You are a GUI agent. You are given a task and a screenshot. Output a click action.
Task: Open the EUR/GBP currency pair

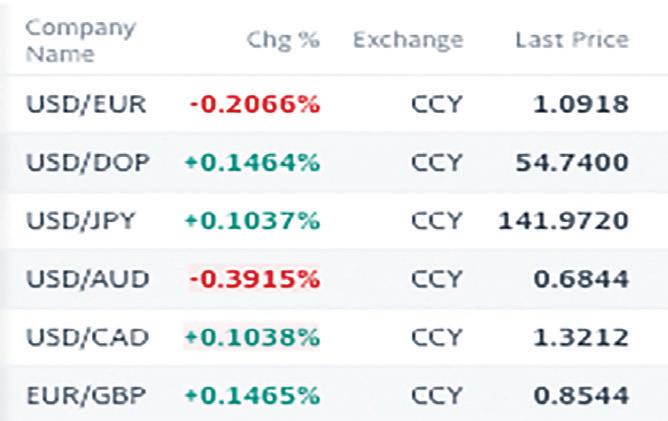(x=84, y=393)
